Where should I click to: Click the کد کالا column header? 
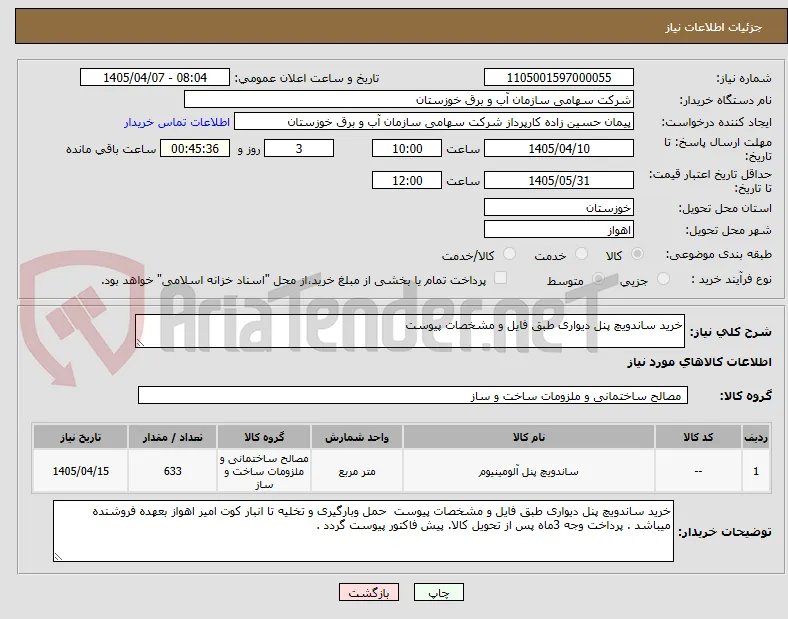coord(698,437)
